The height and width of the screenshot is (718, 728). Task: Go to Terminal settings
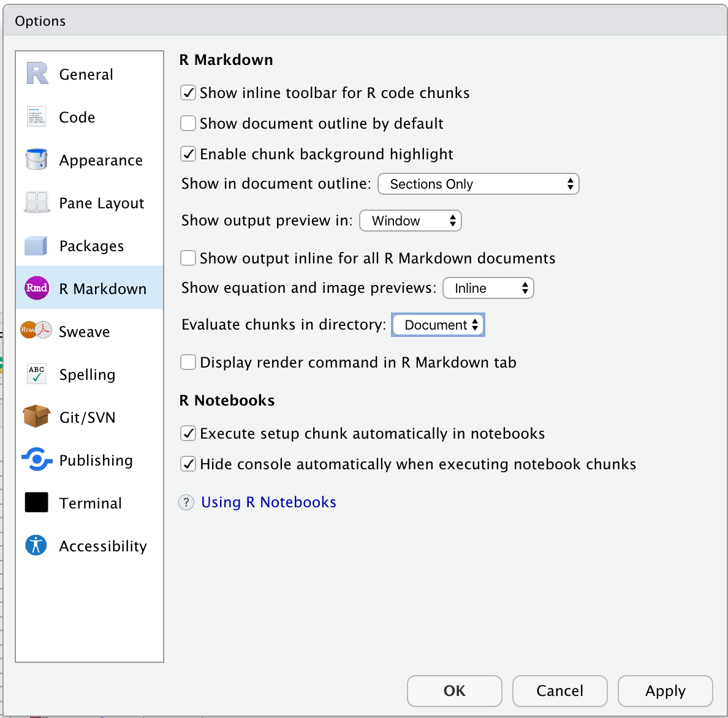[89, 502]
